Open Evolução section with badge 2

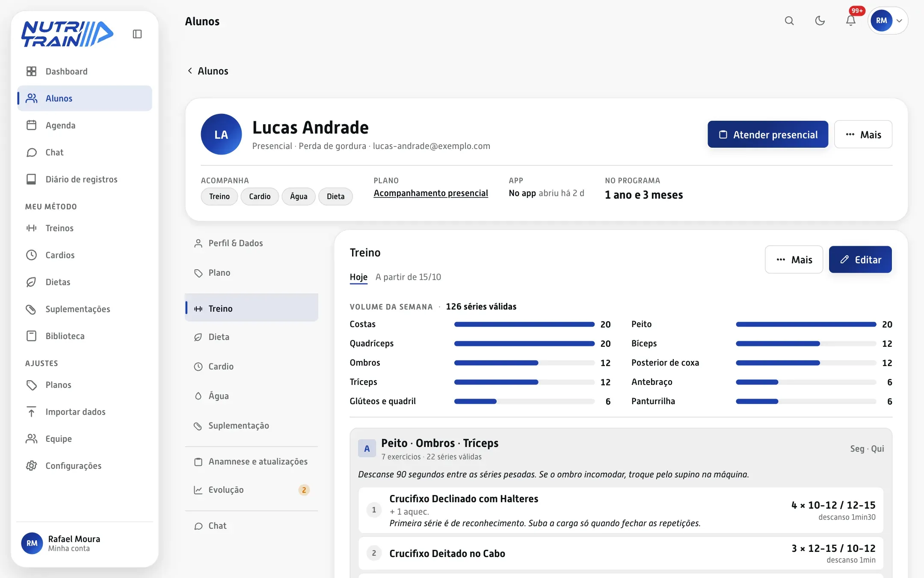[x=252, y=490]
